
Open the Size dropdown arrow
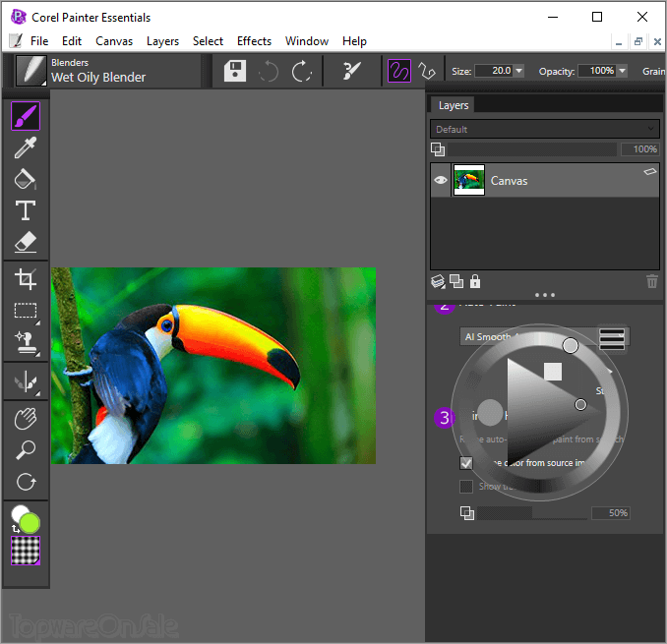pyautogui.click(x=519, y=71)
